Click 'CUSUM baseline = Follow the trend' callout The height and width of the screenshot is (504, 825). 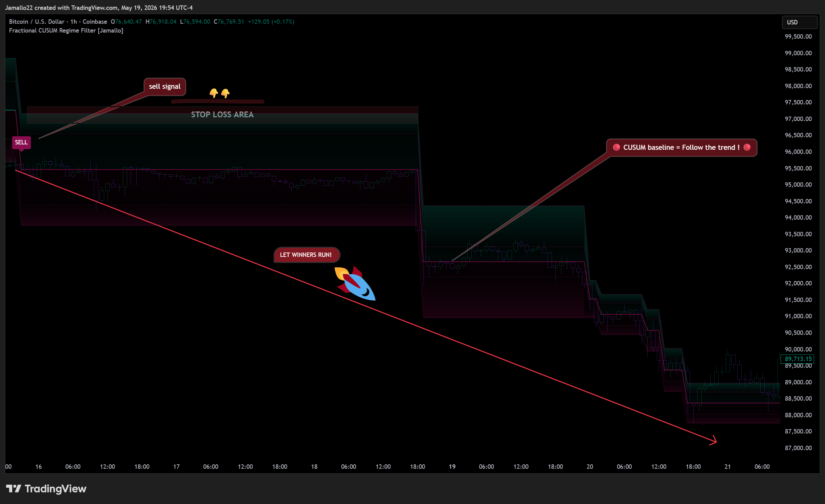point(682,147)
